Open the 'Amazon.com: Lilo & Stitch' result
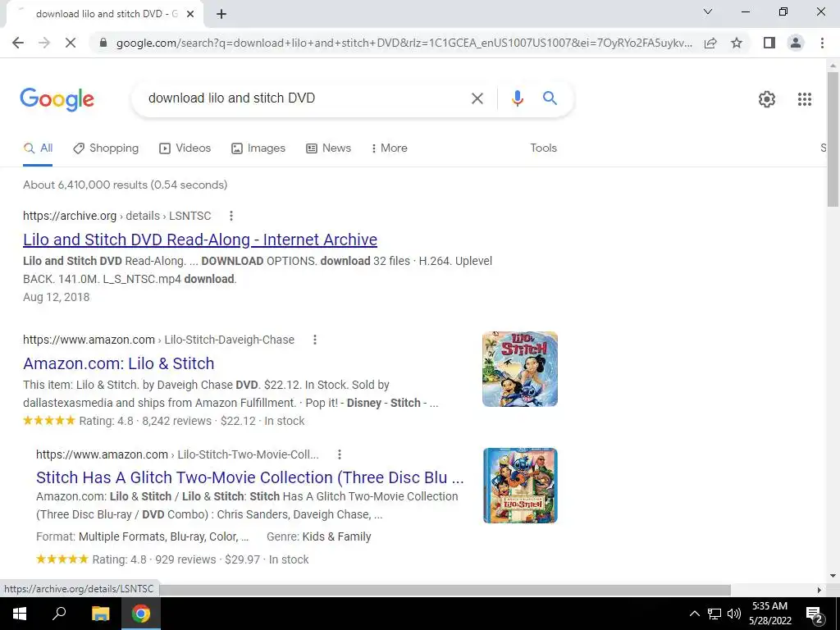 [118, 363]
